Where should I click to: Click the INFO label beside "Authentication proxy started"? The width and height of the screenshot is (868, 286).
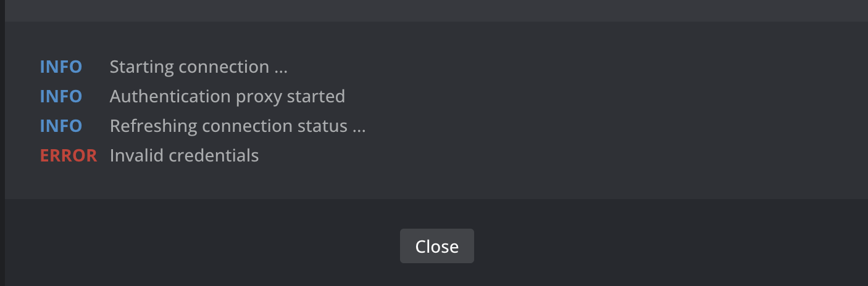pyautogui.click(x=61, y=97)
